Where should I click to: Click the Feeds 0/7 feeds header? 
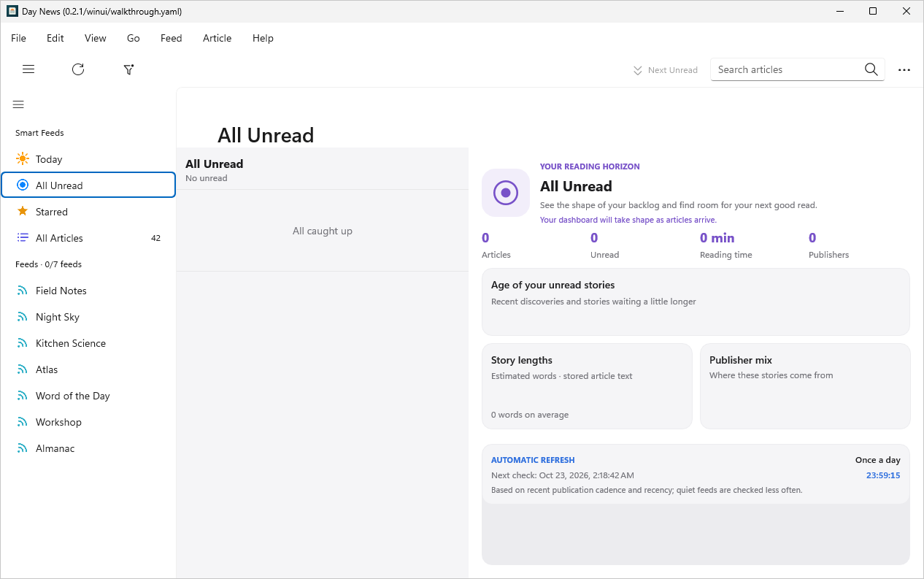tap(48, 264)
